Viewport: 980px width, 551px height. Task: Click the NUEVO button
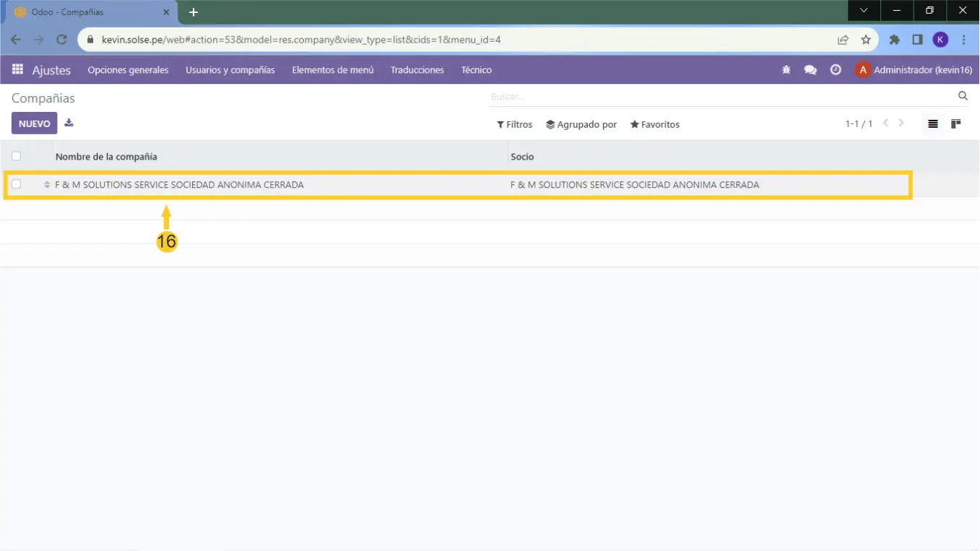point(34,123)
